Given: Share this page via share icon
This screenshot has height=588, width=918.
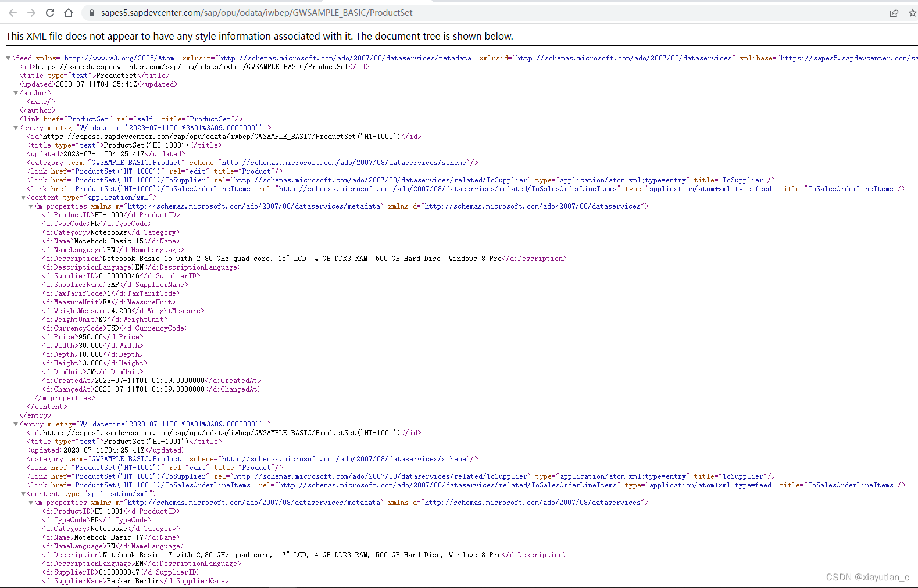Looking at the screenshot, I should click(x=894, y=13).
